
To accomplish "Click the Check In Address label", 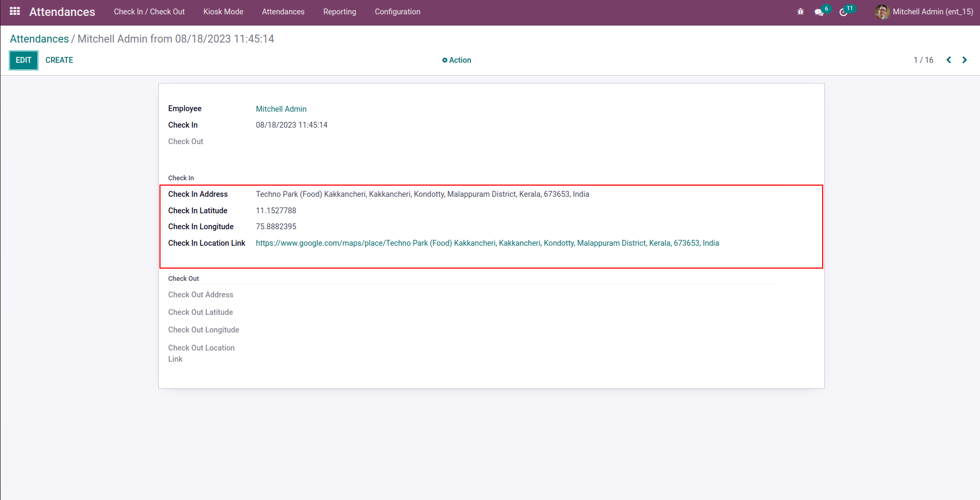I will point(198,194).
